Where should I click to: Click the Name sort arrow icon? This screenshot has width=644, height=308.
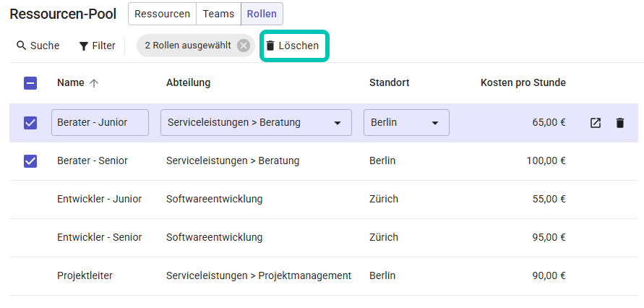pos(94,83)
